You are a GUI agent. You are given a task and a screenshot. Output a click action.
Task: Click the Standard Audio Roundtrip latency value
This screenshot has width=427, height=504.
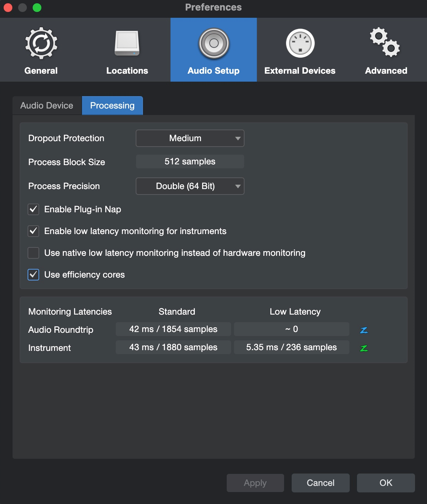pos(173,329)
